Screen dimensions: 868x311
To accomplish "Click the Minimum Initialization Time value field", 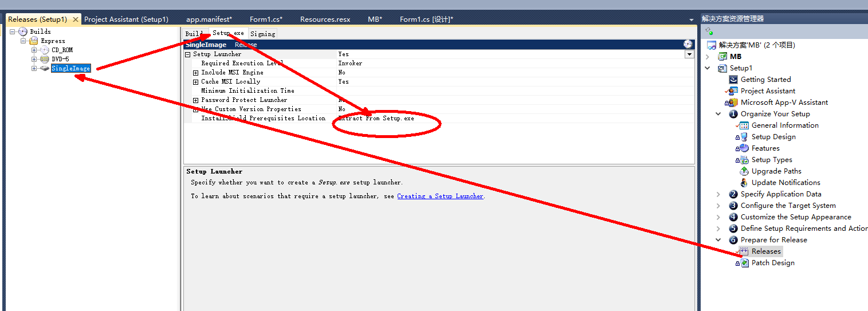I will [515, 90].
